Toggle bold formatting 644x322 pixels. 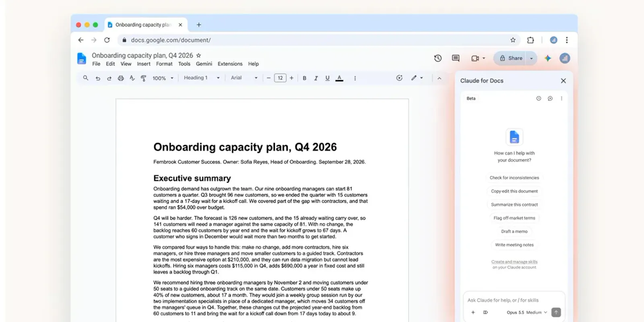[305, 78]
